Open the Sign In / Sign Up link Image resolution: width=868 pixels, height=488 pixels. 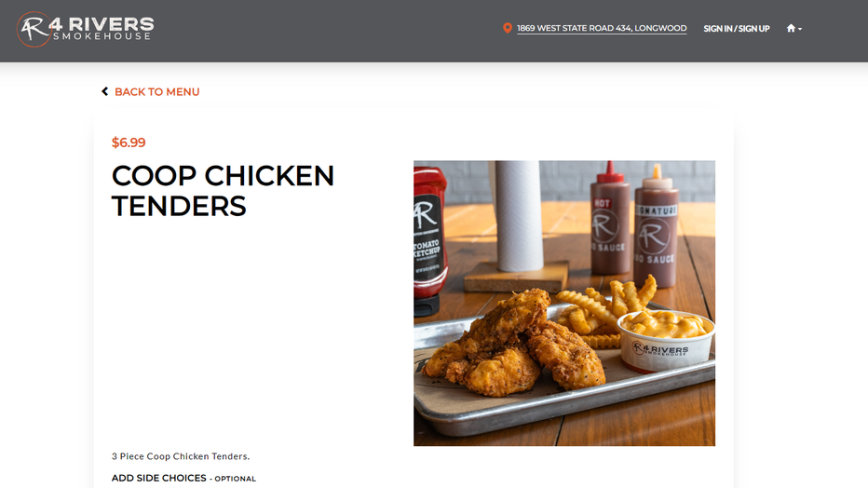[737, 29]
